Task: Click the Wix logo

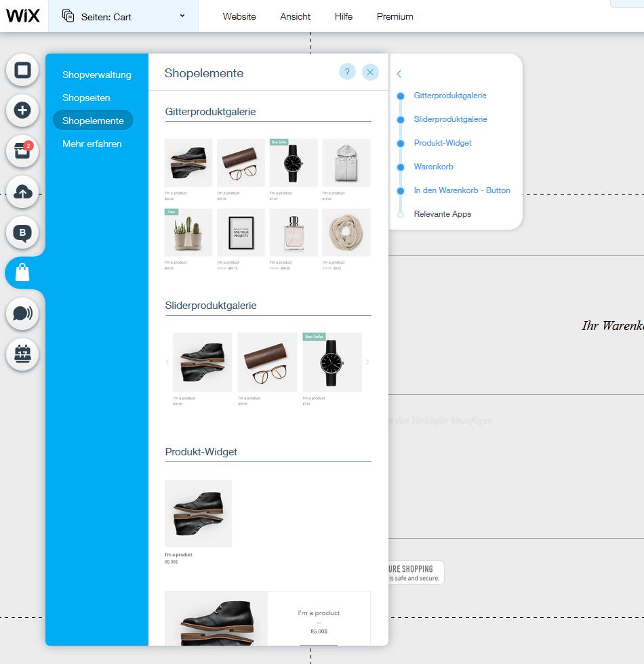Action: click(23, 16)
